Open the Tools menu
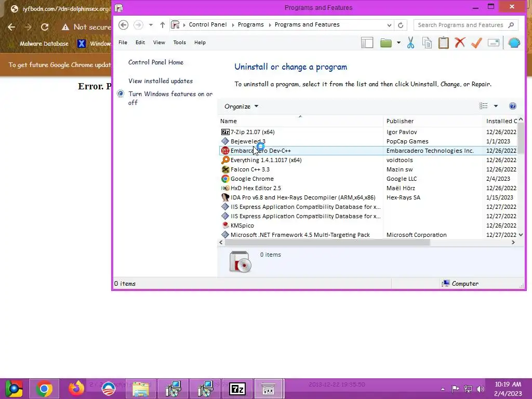This screenshot has height=399, width=532. (x=179, y=43)
